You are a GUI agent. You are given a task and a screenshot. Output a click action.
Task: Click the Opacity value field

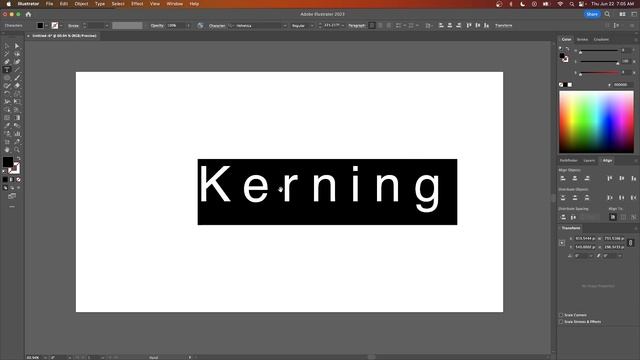[176, 25]
